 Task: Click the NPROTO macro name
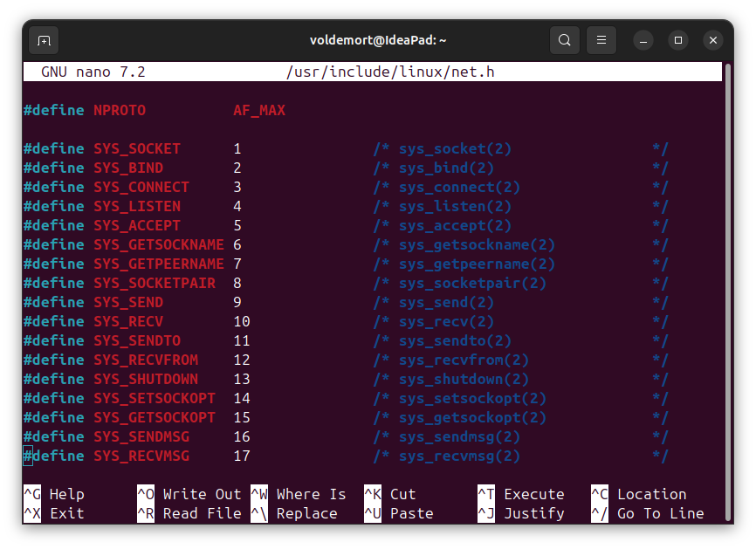pyautogui.click(x=120, y=110)
